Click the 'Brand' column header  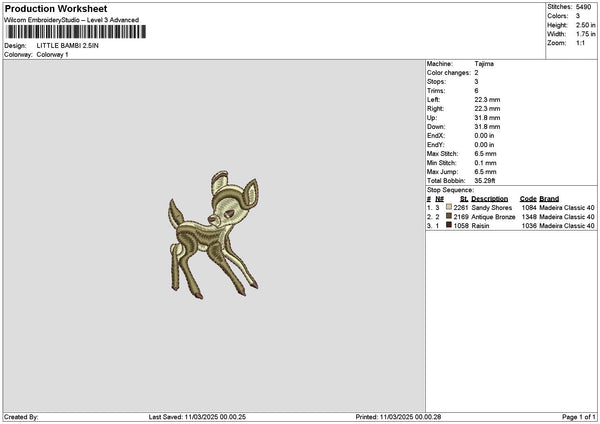tap(549, 199)
